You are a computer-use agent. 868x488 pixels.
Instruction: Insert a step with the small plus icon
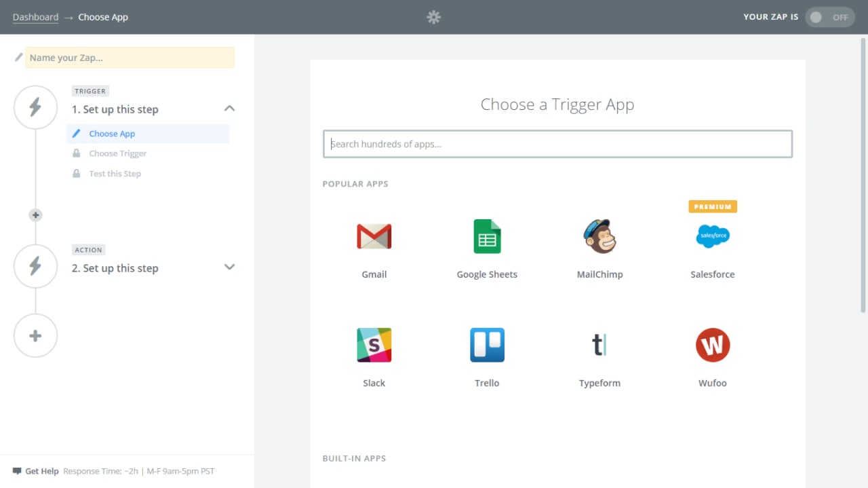[x=35, y=215]
